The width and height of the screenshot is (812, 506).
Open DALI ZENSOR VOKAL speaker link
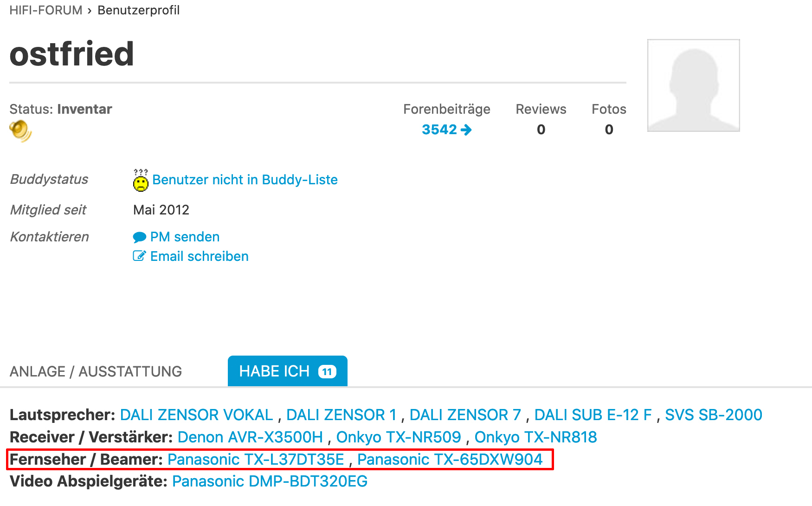pos(196,415)
